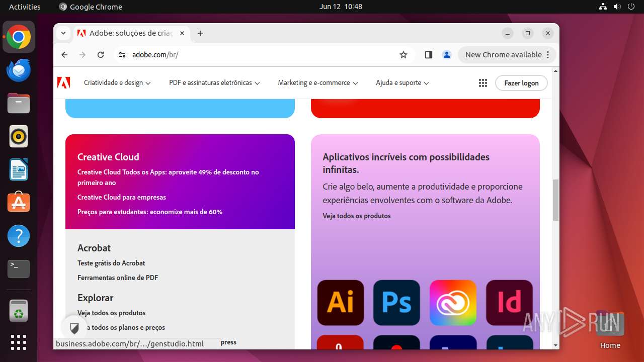Reload the page

coord(101,55)
